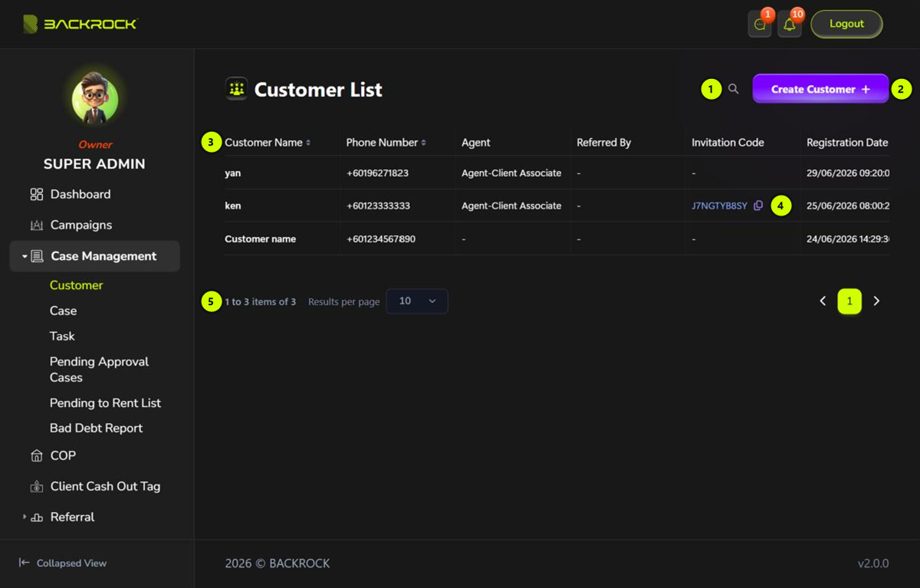920x588 pixels.
Task: Sort by Customer Name column
Action: [268, 143]
